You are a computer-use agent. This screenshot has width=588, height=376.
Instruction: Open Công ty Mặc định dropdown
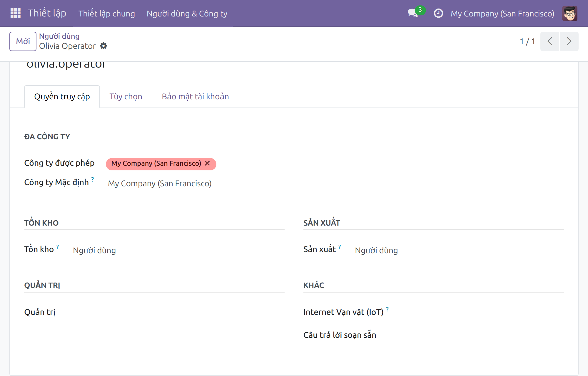[335, 183]
